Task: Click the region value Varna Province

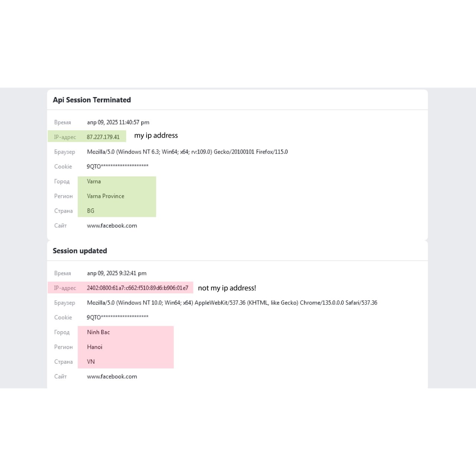Action: click(106, 196)
